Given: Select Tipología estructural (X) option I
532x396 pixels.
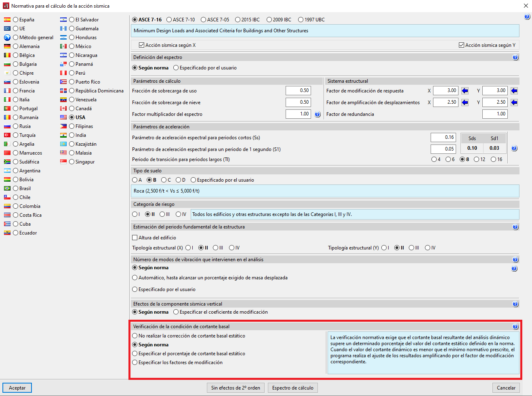Looking at the screenshot, I should coord(188,248).
